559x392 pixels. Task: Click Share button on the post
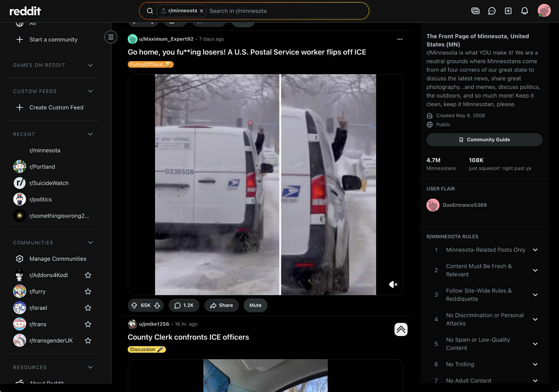[221, 305]
